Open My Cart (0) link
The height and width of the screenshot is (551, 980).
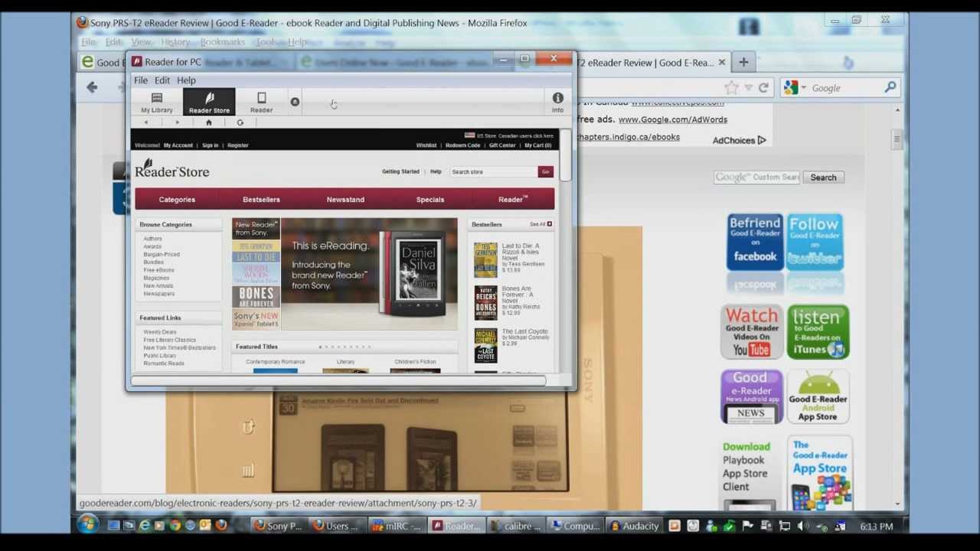point(537,145)
